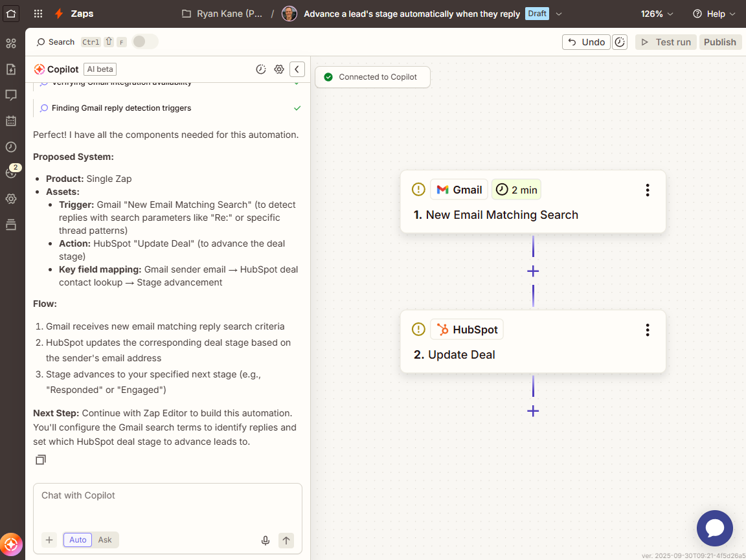
Task: Start a Test run
Action: pos(666,42)
